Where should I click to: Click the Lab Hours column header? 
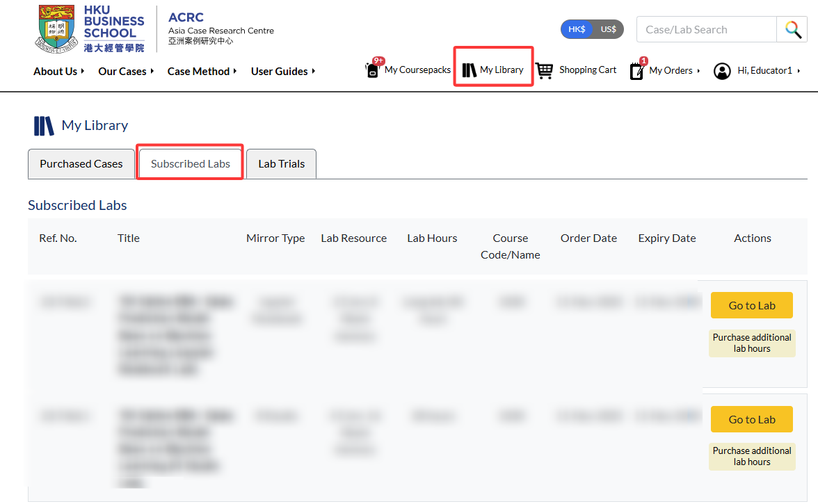pyautogui.click(x=432, y=238)
